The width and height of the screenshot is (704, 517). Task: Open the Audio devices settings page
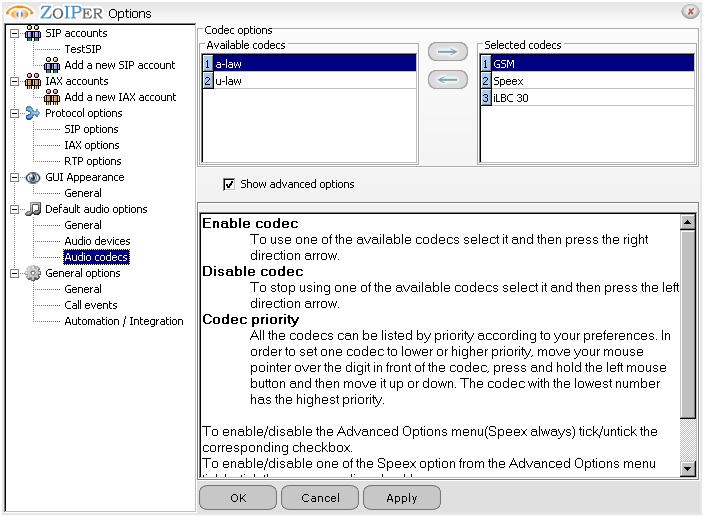tap(97, 241)
